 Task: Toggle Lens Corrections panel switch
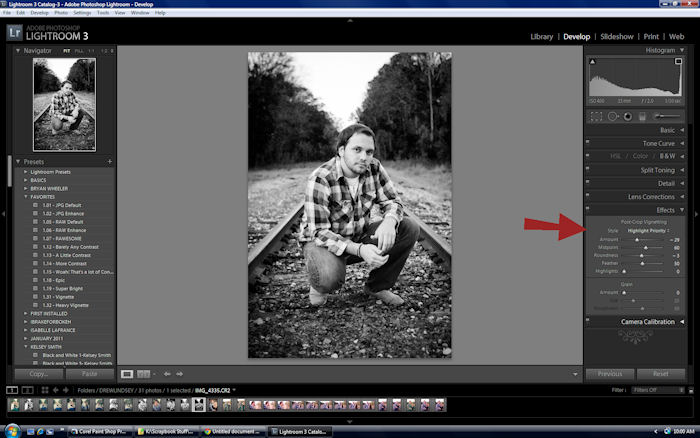pyautogui.click(x=588, y=195)
